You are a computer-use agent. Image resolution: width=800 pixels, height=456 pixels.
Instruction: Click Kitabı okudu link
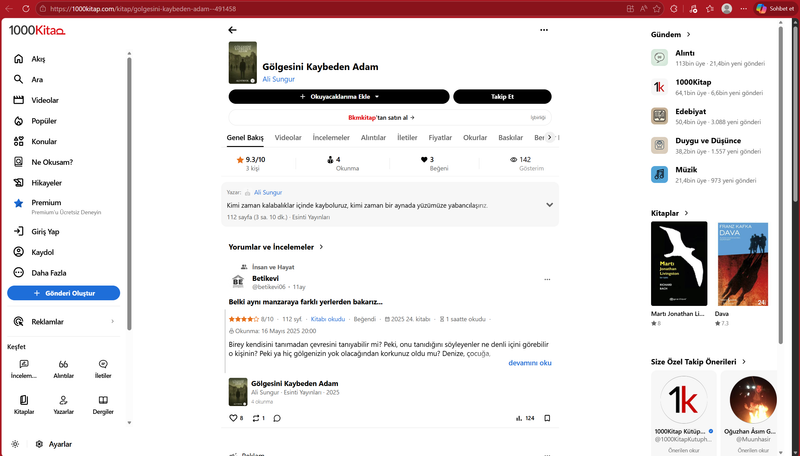point(328,319)
